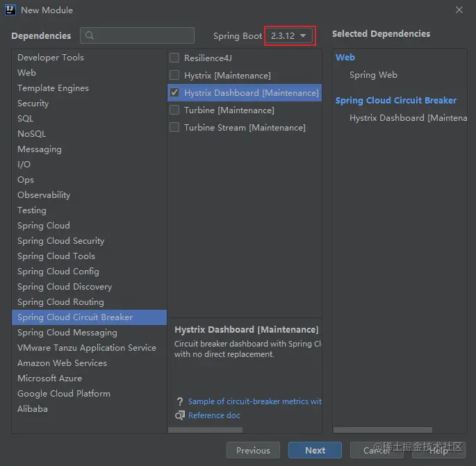Select Amazon Web Services category
The width and height of the screenshot is (476, 466).
coord(89,363)
